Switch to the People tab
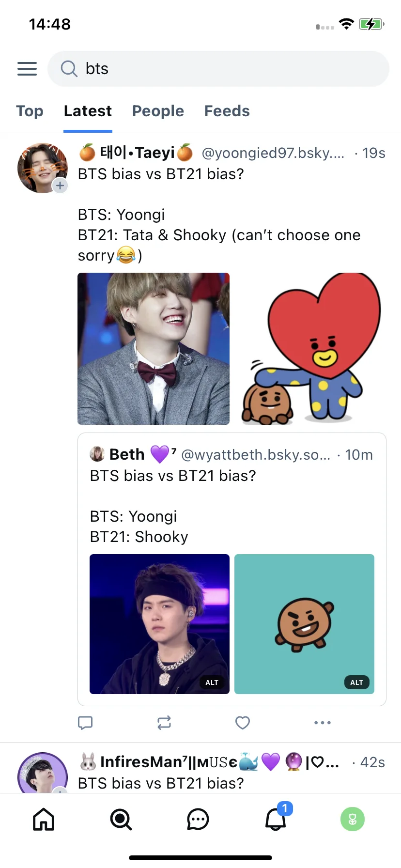 [158, 111]
